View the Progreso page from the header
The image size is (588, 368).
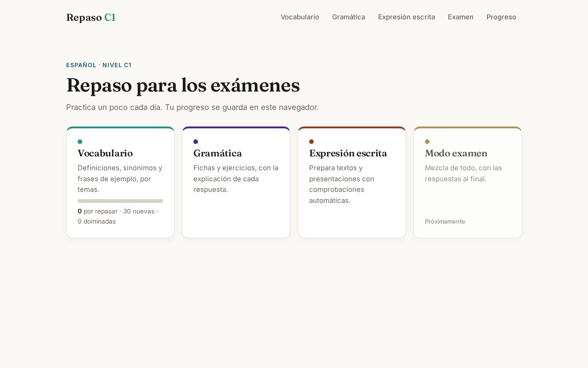pos(501,17)
